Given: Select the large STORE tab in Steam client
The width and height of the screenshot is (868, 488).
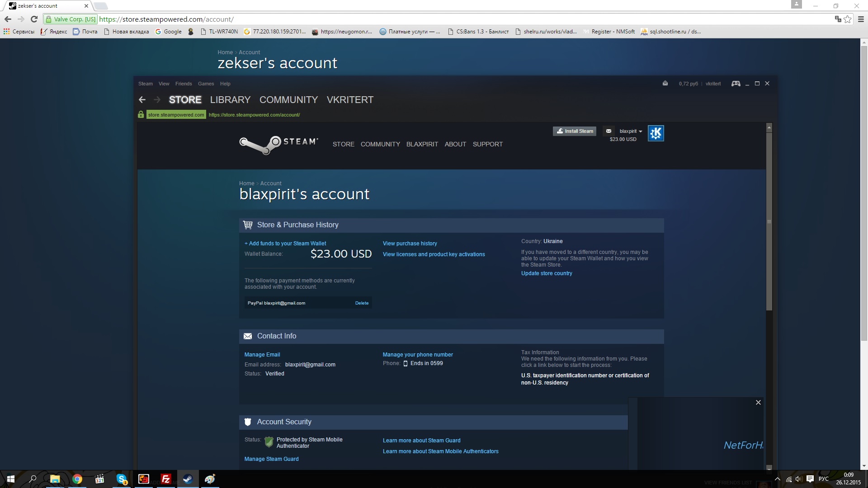Looking at the screenshot, I should 185,100.
